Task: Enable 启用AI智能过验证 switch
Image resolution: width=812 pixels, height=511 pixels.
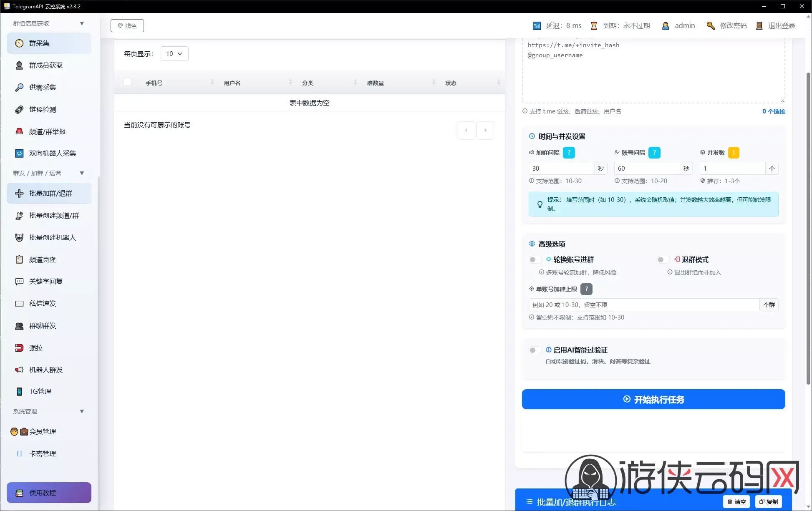Action: tap(535, 350)
